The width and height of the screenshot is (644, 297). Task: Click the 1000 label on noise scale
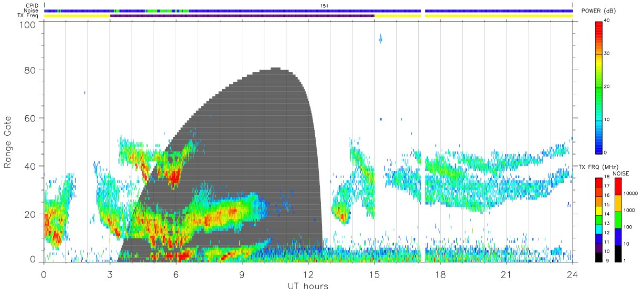630,211
